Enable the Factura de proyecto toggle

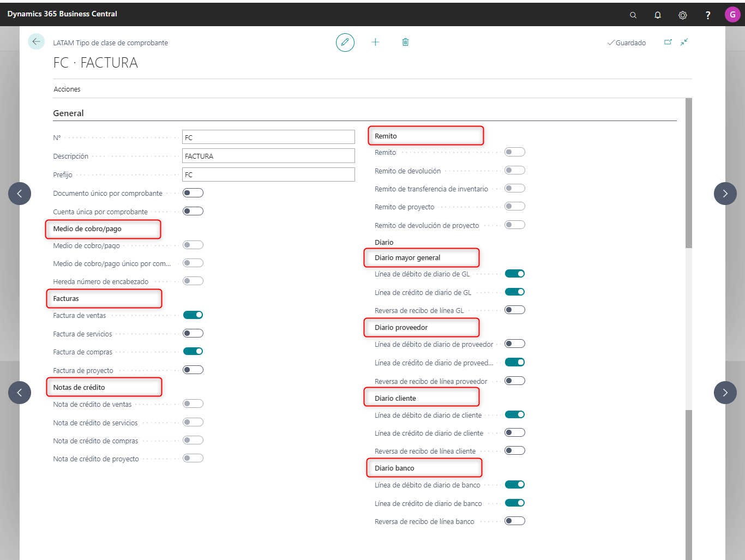(x=193, y=370)
